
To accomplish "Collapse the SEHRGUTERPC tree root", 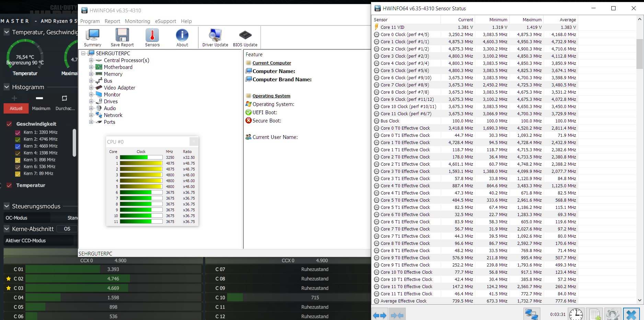I will point(83,54).
